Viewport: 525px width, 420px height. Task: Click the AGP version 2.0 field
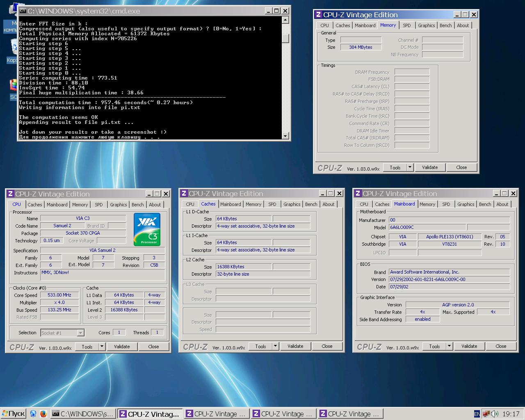coord(458,305)
